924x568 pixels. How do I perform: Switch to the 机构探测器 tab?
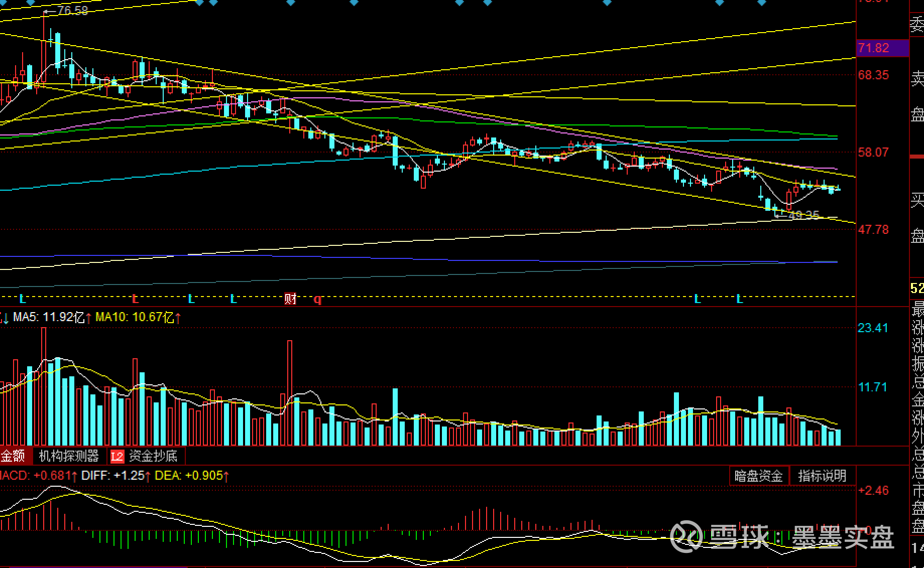click(x=69, y=456)
